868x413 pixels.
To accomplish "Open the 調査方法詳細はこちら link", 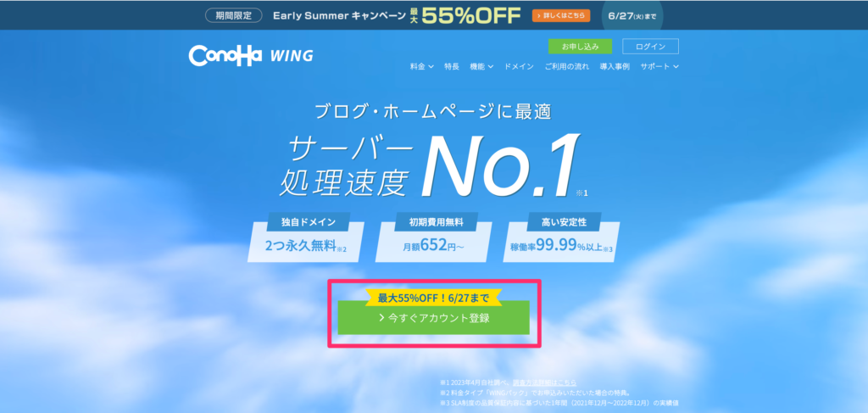I will coord(544,382).
